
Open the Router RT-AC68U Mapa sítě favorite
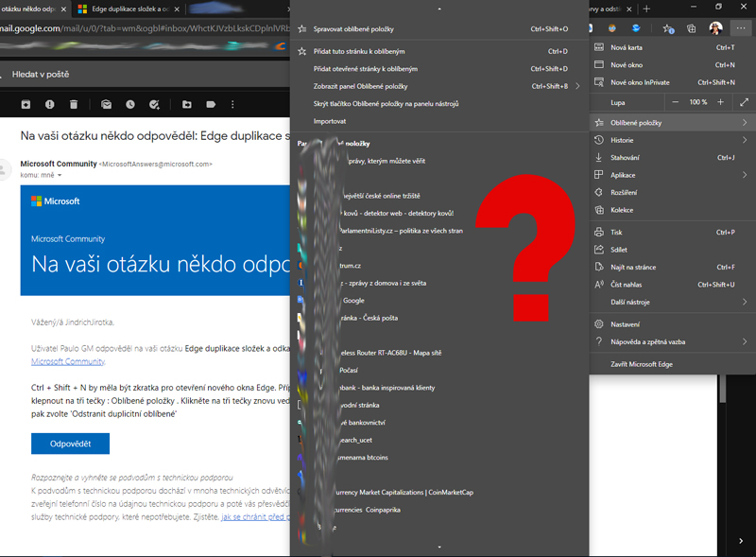[438, 353]
